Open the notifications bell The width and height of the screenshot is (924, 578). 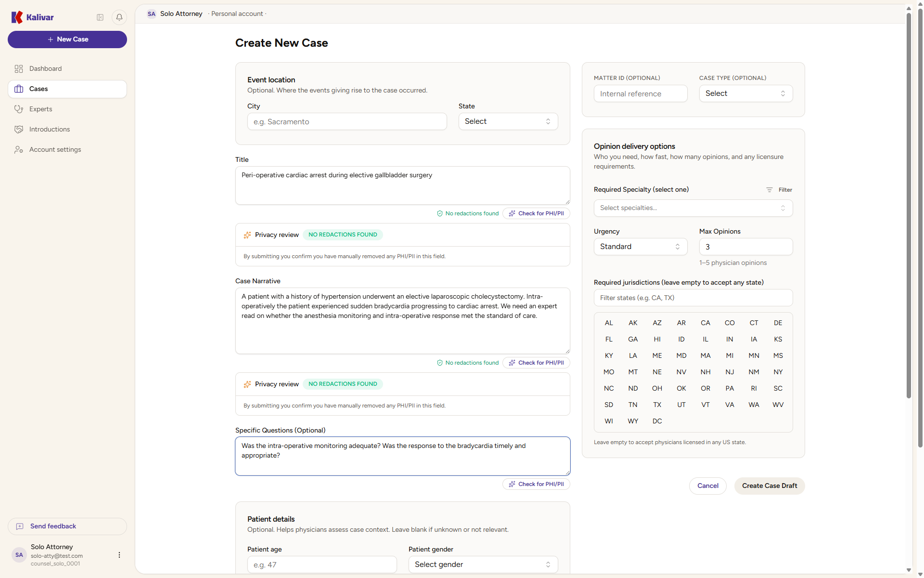[x=119, y=17]
